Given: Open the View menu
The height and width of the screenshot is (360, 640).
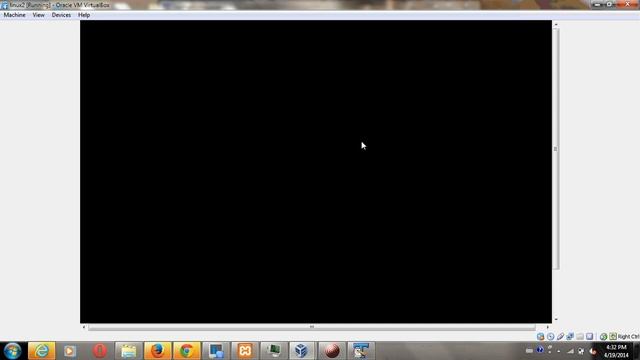Looking at the screenshot, I should click(x=38, y=15).
